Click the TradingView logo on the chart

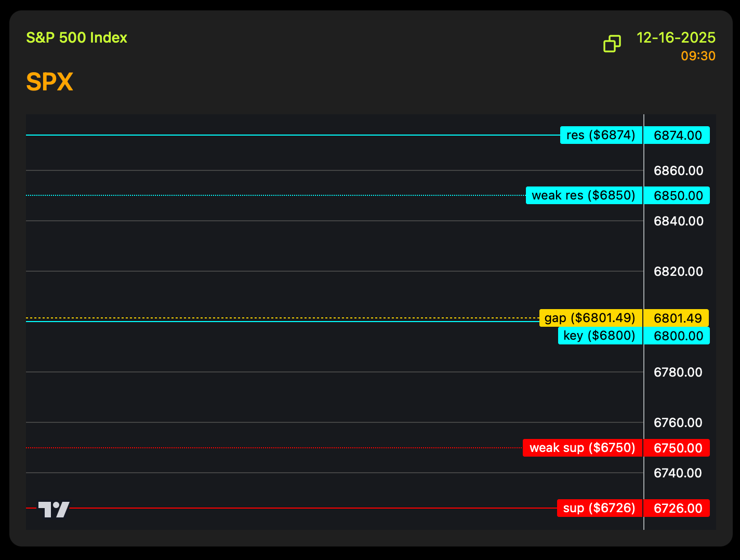54,510
